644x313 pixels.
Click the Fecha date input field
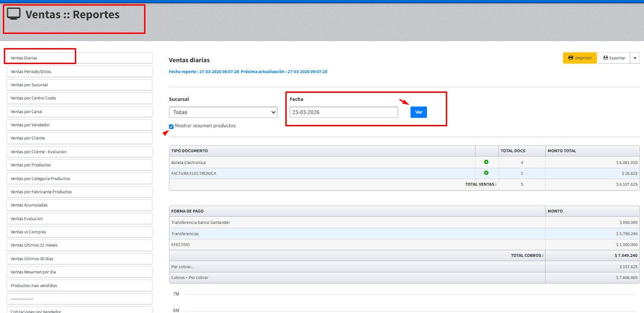344,112
